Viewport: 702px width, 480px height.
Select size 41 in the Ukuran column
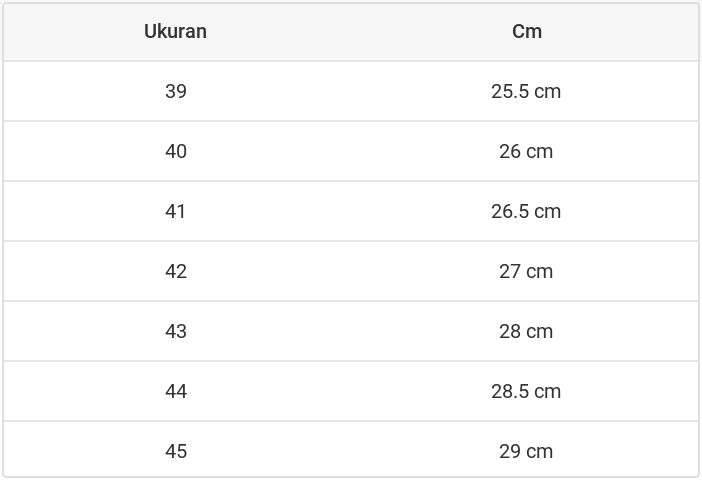click(176, 211)
